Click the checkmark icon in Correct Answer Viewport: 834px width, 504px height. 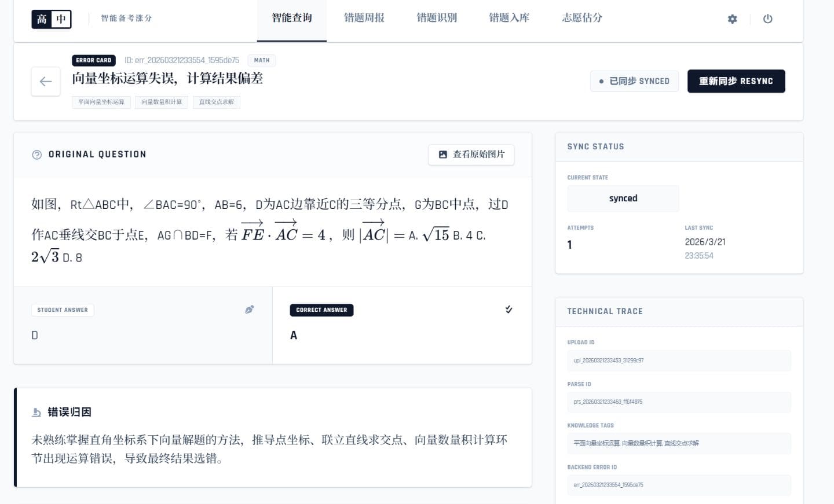tap(509, 310)
